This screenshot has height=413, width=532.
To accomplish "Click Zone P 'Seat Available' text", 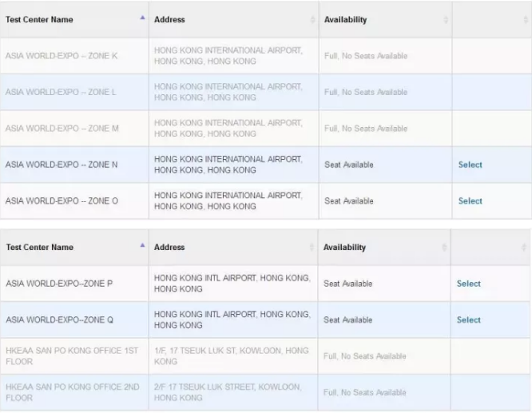I will point(347,284).
